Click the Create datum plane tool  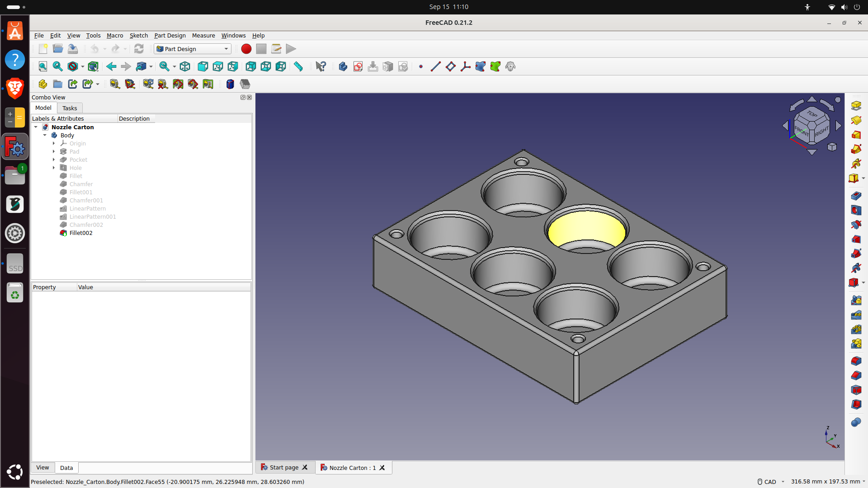pyautogui.click(x=450, y=67)
